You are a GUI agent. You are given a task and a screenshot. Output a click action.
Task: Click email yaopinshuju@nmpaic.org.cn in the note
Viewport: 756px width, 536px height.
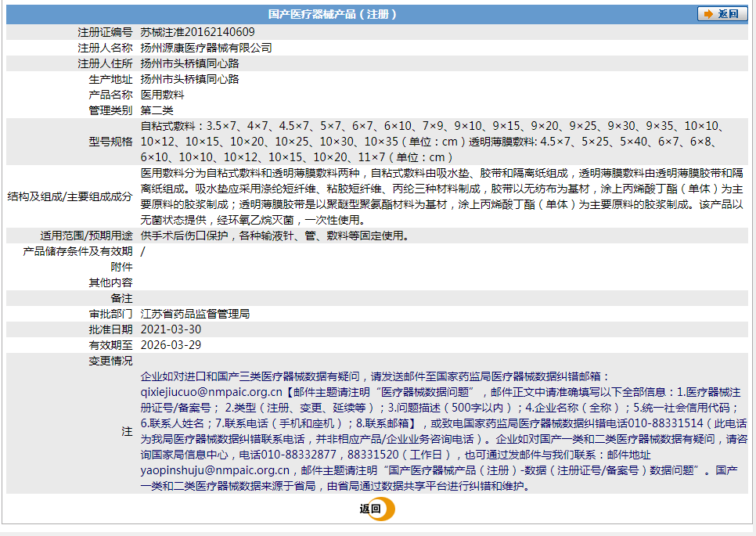tap(215, 470)
